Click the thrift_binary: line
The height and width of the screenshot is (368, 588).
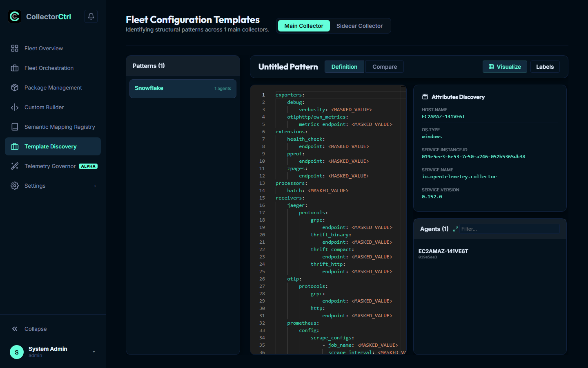point(331,235)
